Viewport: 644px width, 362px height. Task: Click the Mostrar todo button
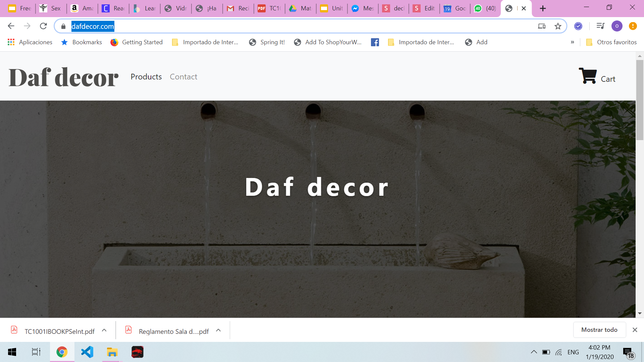[x=599, y=330]
